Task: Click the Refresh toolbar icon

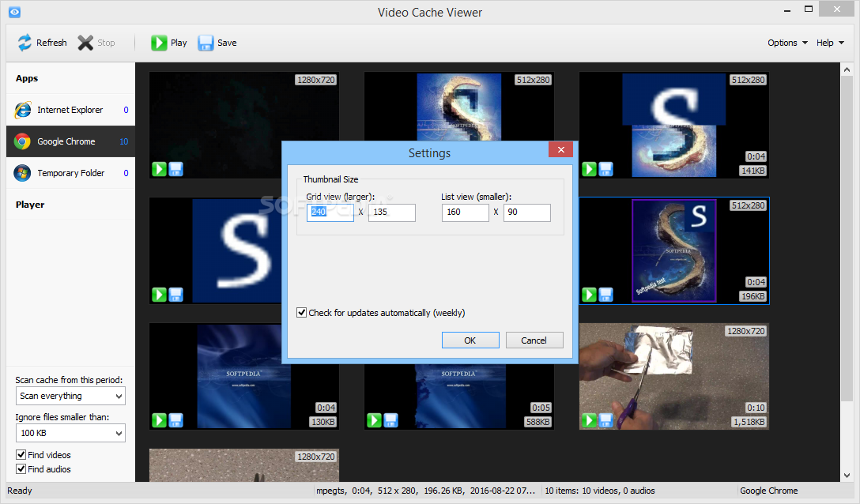Action: pyautogui.click(x=25, y=43)
